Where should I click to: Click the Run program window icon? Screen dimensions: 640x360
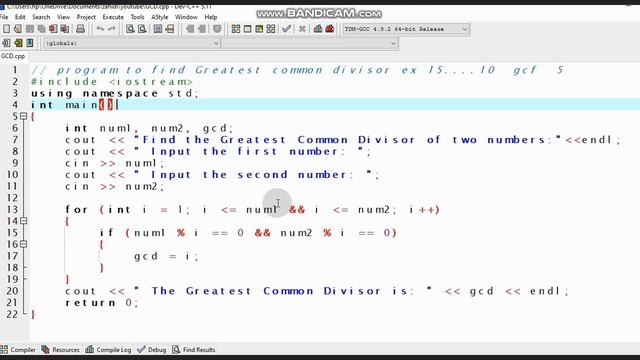pos(247,29)
